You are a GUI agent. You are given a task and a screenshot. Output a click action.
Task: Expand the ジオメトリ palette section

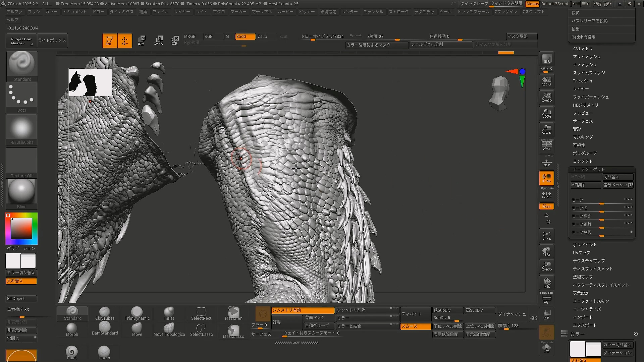tap(583, 49)
